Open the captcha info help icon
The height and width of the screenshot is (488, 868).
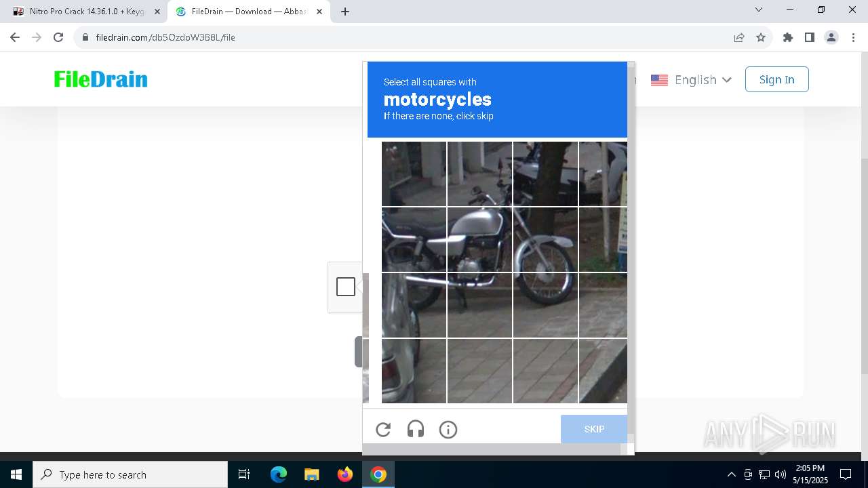pyautogui.click(x=448, y=429)
